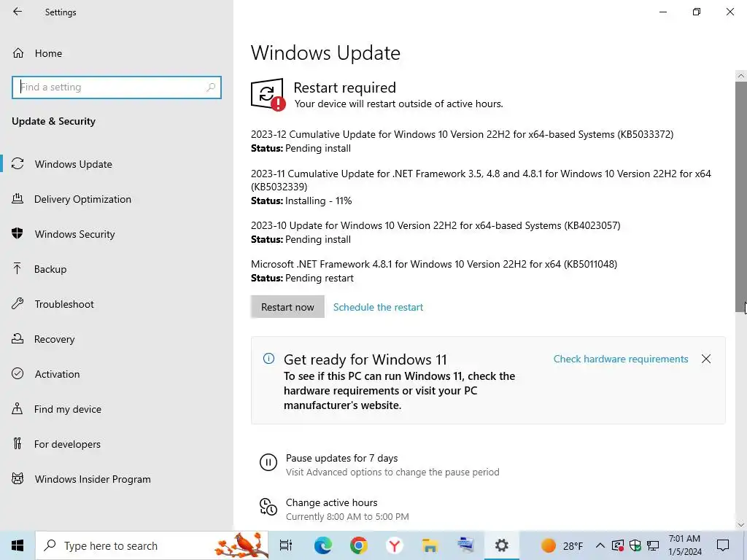Click the vertical scrollbar thumb
747x560 pixels.
pyautogui.click(x=741, y=197)
